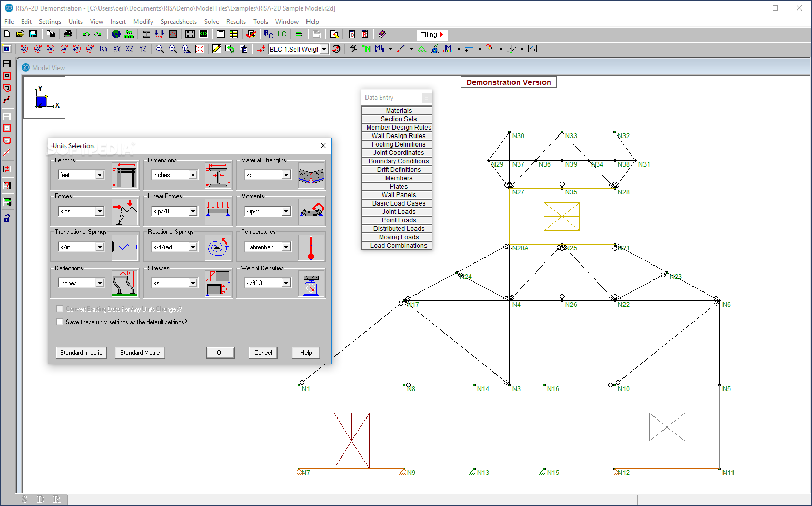Viewport: 812px width, 506px height.
Task: Click Help button in Units Selection dialog
Action: (x=306, y=353)
